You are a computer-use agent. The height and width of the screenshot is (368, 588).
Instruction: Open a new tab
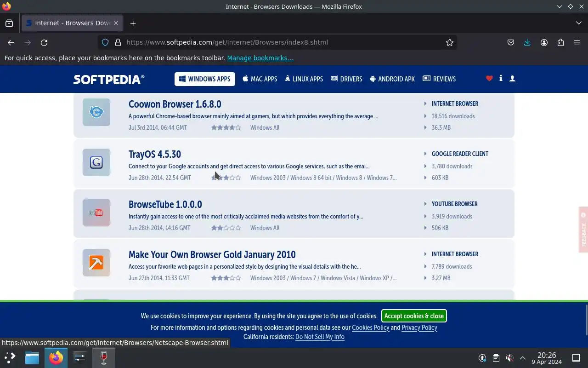click(x=133, y=23)
